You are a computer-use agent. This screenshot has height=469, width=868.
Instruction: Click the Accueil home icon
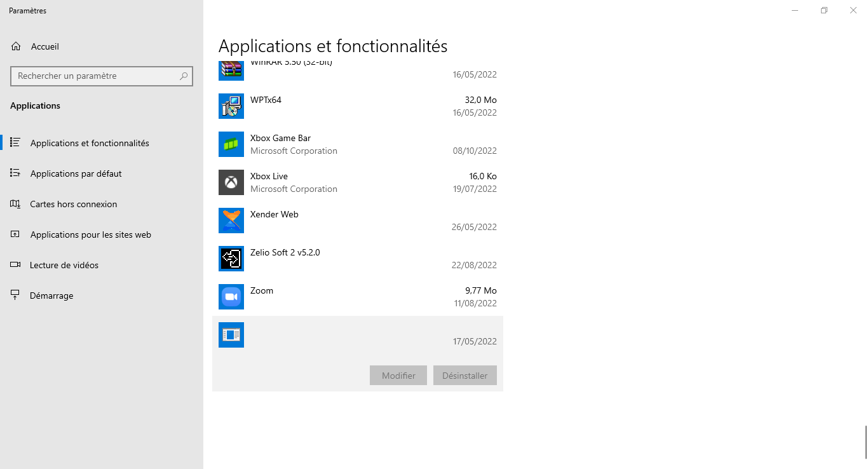pyautogui.click(x=16, y=46)
